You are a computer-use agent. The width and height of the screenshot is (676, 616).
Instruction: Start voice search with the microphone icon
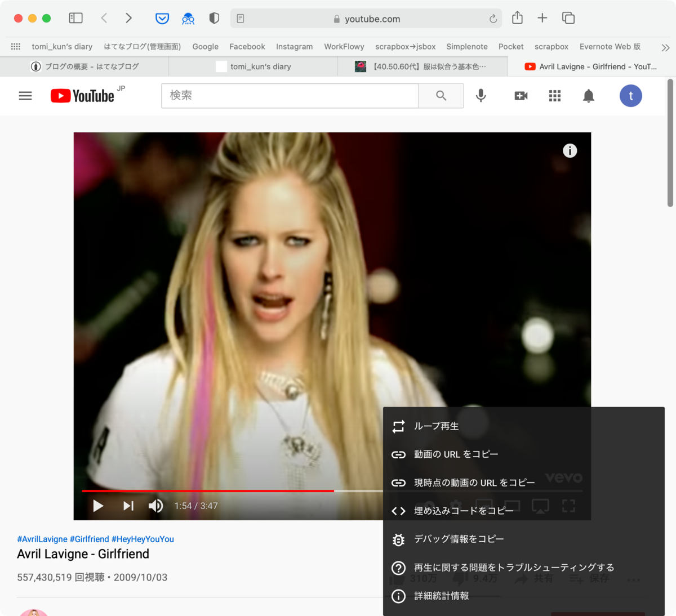[x=481, y=96]
